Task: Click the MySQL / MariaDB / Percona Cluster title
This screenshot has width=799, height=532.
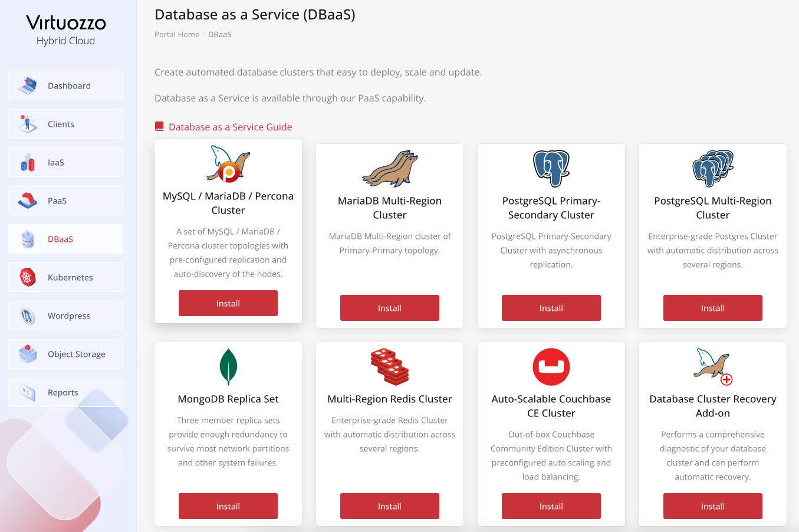Action: tap(228, 203)
